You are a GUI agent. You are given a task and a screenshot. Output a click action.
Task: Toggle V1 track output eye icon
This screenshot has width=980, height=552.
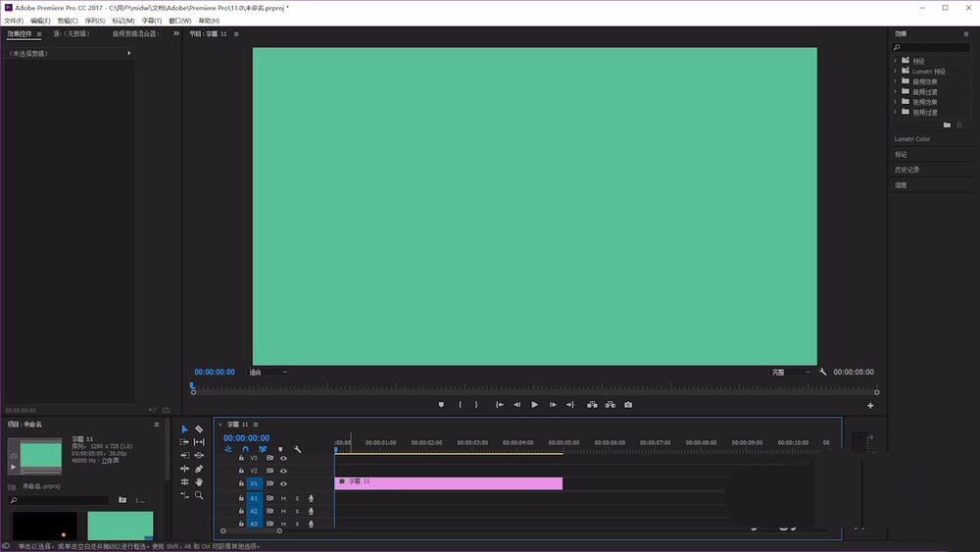click(x=284, y=484)
